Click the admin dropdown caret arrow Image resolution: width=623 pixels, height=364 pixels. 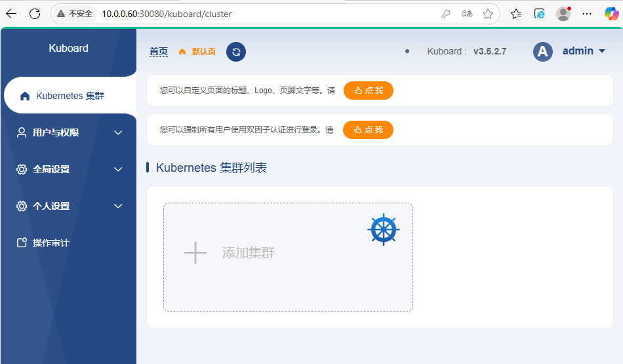point(601,51)
